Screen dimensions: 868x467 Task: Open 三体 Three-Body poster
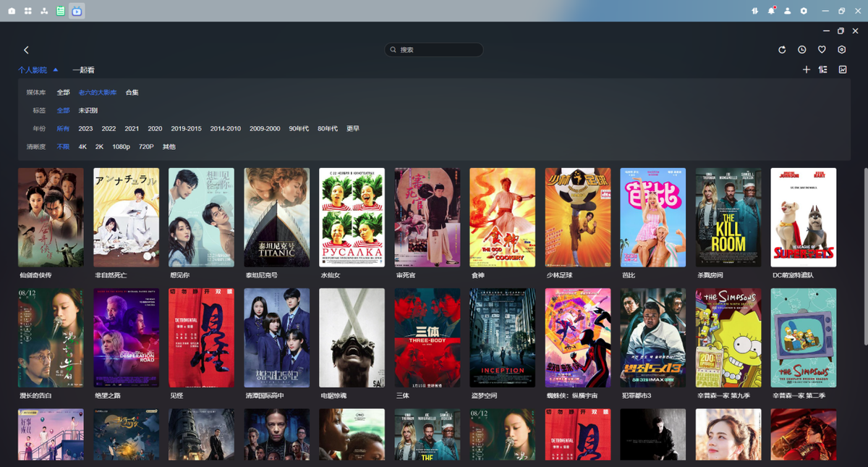click(x=427, y=338)
